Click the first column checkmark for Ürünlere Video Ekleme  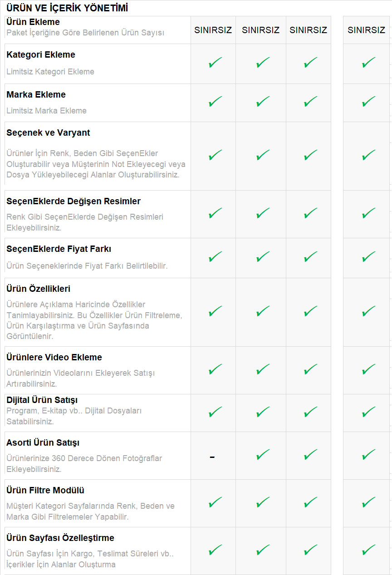pyautogui.click(x=215, y=369)
